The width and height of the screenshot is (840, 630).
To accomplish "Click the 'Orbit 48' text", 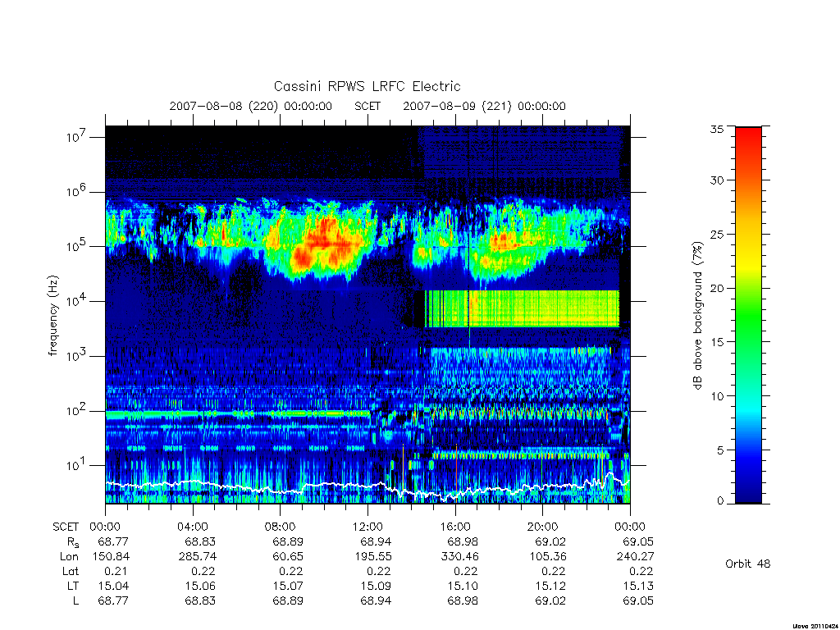I will 747,564.
